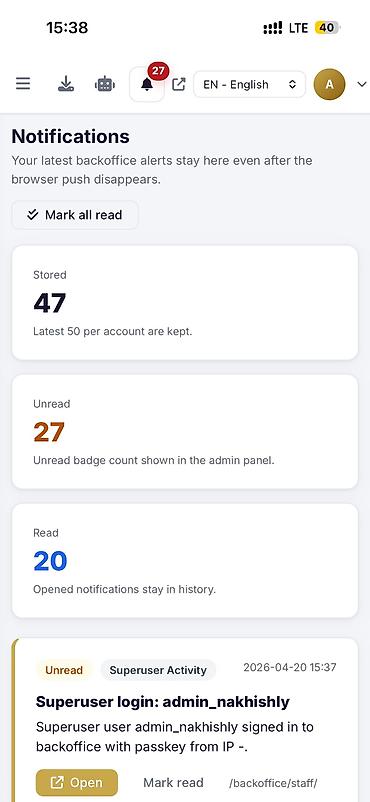The height and width of the screenshot is (802, 370).
Task: Tap the double-check icon on Mark all read
Action: point(33,214)
